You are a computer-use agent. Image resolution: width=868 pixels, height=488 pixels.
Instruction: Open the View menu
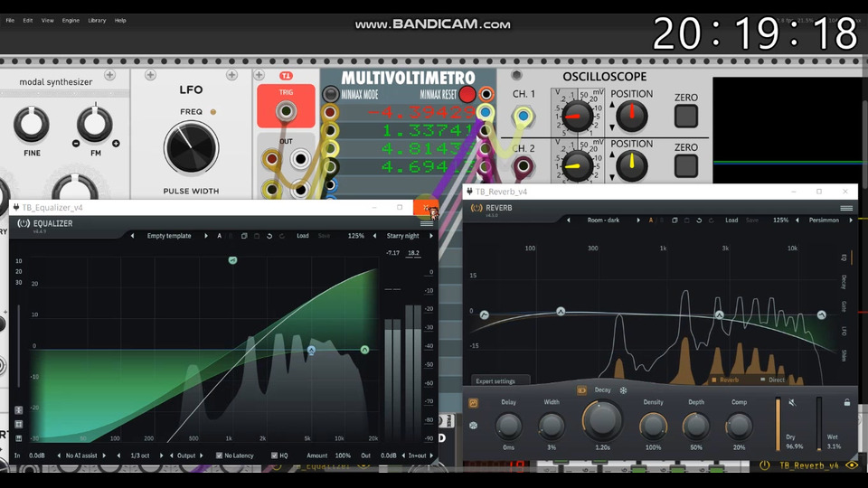(x=48, y=21)
